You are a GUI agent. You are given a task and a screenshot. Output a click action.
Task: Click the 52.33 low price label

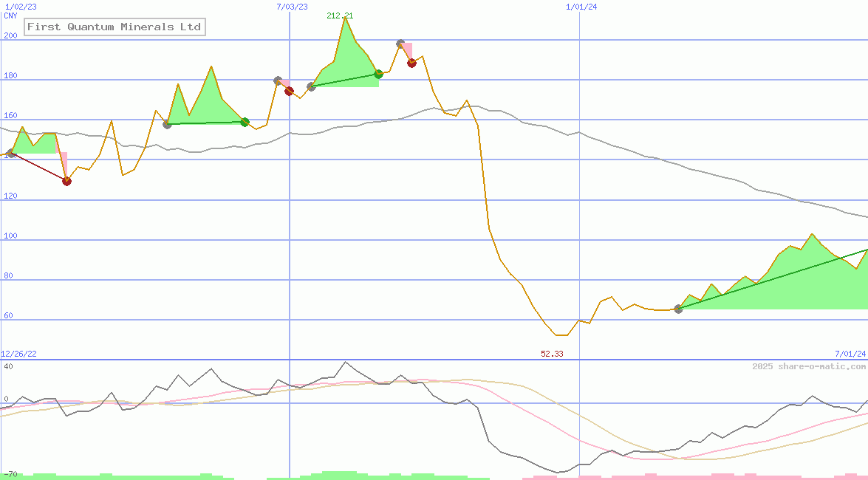(552, 354)
